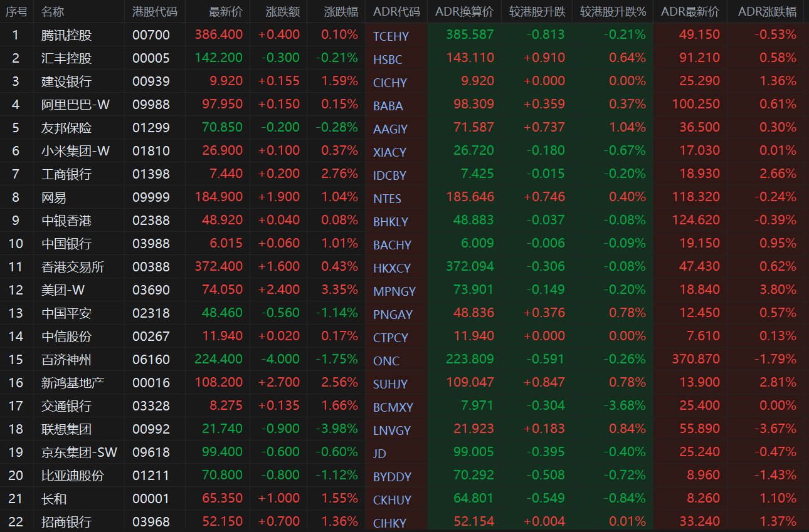809x532 pixels.
Task: Click the NTES ADR code
Action: coord(387,199)
